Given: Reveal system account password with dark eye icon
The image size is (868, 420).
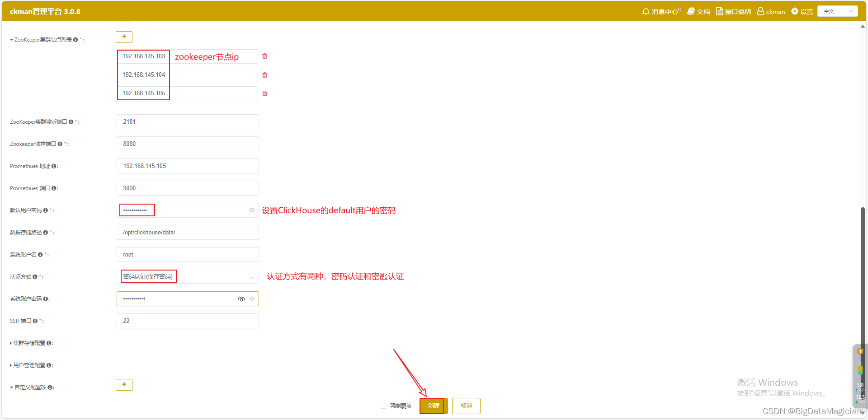Looking at the screenshot, I should point(241,299).
